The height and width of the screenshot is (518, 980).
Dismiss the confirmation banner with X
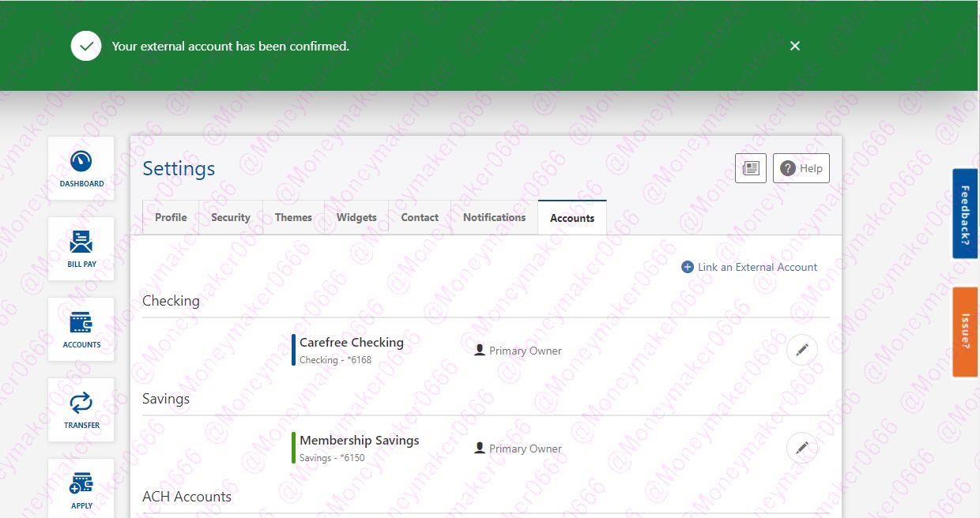(794, 46)
